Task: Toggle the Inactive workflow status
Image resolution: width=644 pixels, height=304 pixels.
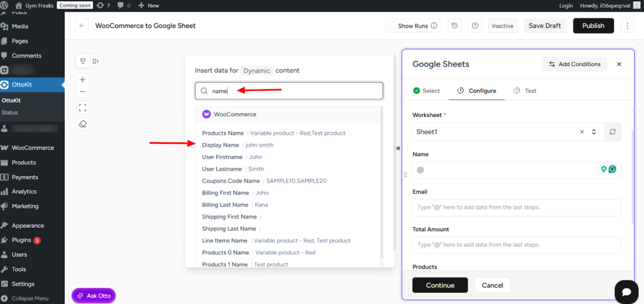Action: (502, 26)
